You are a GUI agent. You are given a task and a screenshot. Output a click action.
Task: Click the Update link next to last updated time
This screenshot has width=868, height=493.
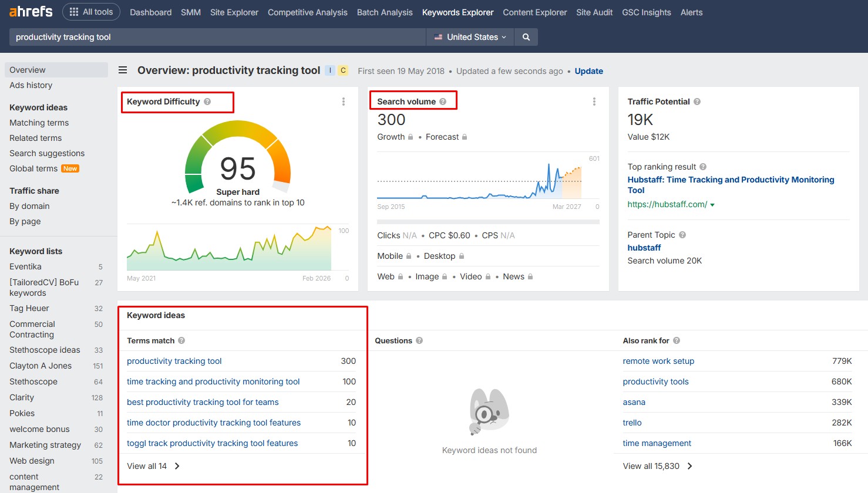588,71
